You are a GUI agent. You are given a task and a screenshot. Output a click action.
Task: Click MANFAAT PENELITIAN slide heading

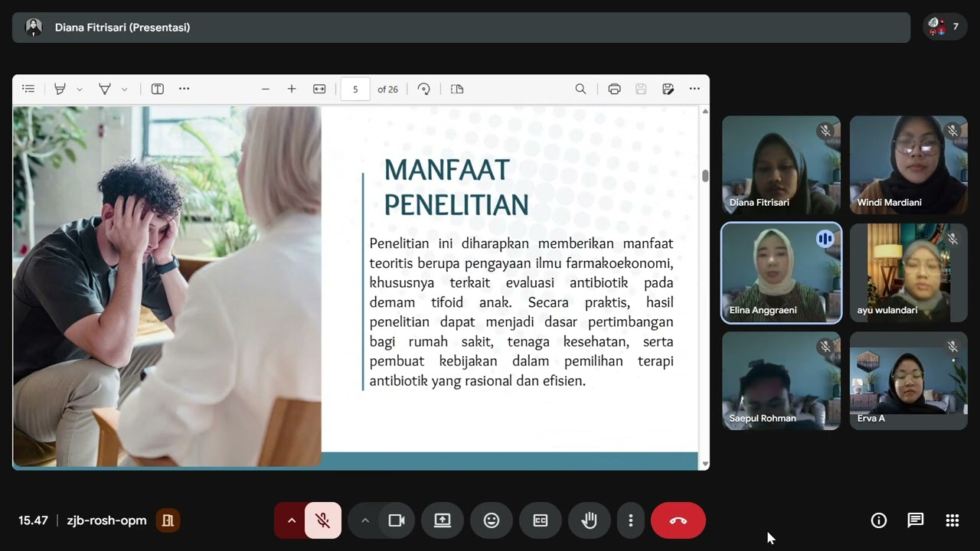456,187
